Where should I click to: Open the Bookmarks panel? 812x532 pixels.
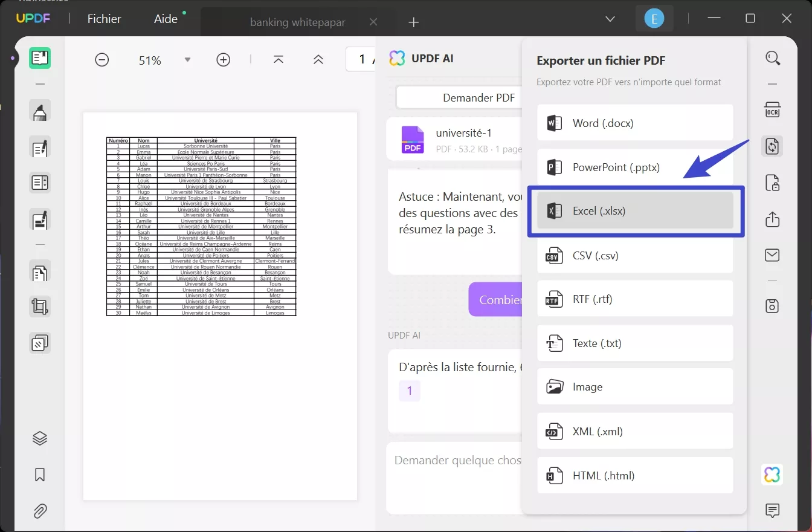39,475
